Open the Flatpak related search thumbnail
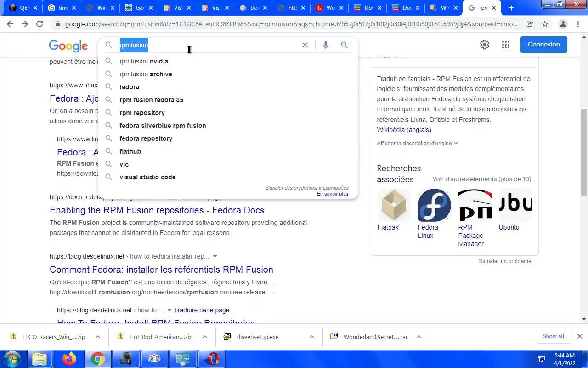Viewport: 588px width, 368px height. [x=394, y=205]
